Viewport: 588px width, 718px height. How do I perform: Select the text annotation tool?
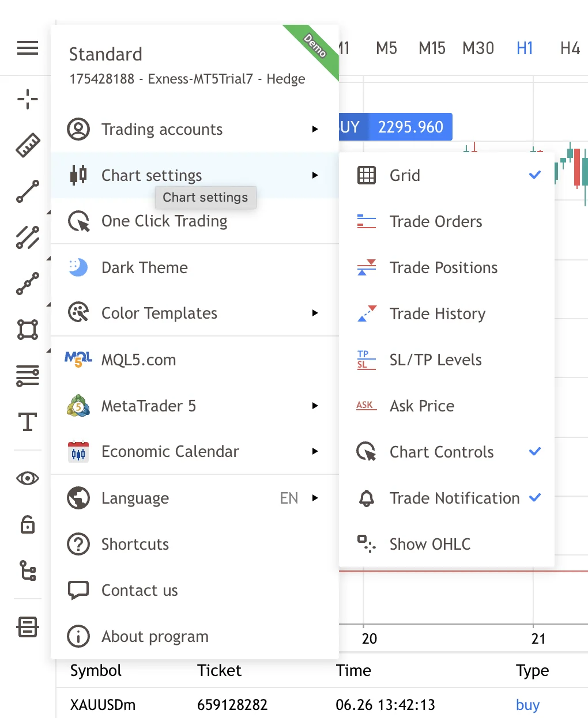click(x=28, y=422)
